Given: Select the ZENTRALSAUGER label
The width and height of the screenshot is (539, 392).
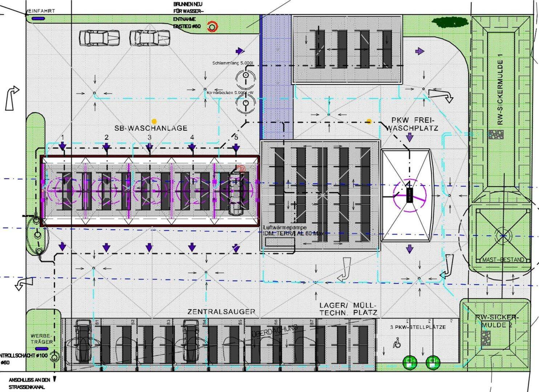Looking at the screenshot, I should (221, 311).
